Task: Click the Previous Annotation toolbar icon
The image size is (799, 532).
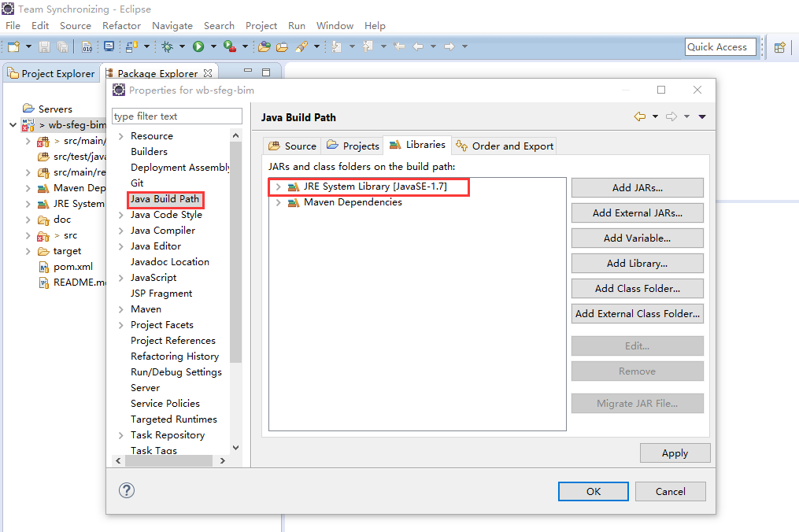Action: (368, 47)
